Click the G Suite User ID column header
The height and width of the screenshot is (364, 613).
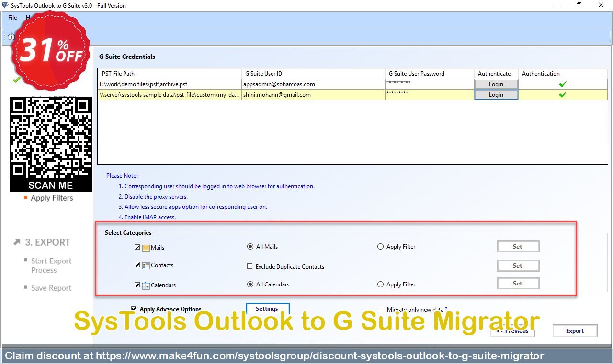coord(314,74)
